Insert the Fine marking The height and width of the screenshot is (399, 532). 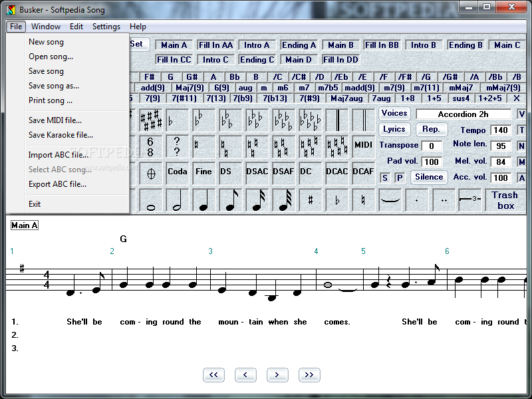203,174
